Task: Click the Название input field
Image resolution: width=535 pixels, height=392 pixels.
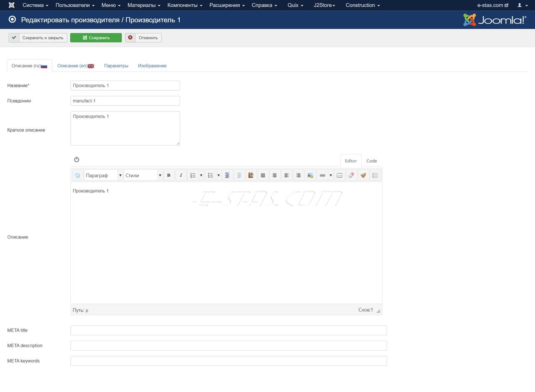Action: [125, 86]
